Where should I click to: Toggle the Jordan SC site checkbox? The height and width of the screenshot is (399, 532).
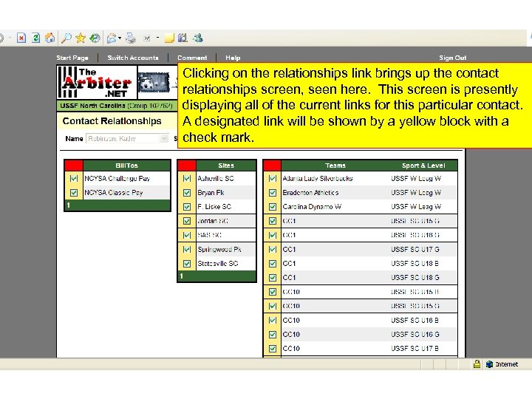[x=187, y=221]
